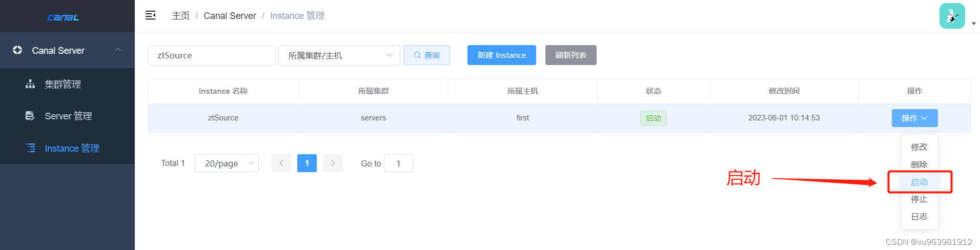
Task: Click the green 启动 status tag
Action: (653, 118)
